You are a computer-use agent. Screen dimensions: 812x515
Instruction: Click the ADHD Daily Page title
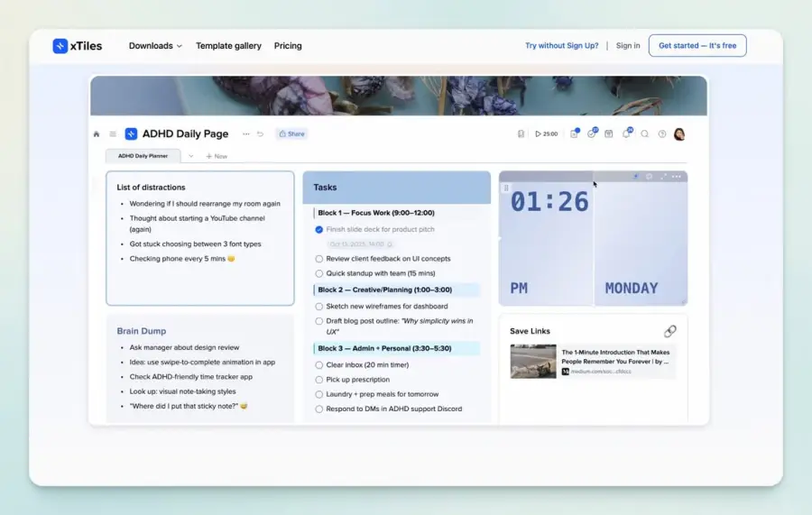185,133
